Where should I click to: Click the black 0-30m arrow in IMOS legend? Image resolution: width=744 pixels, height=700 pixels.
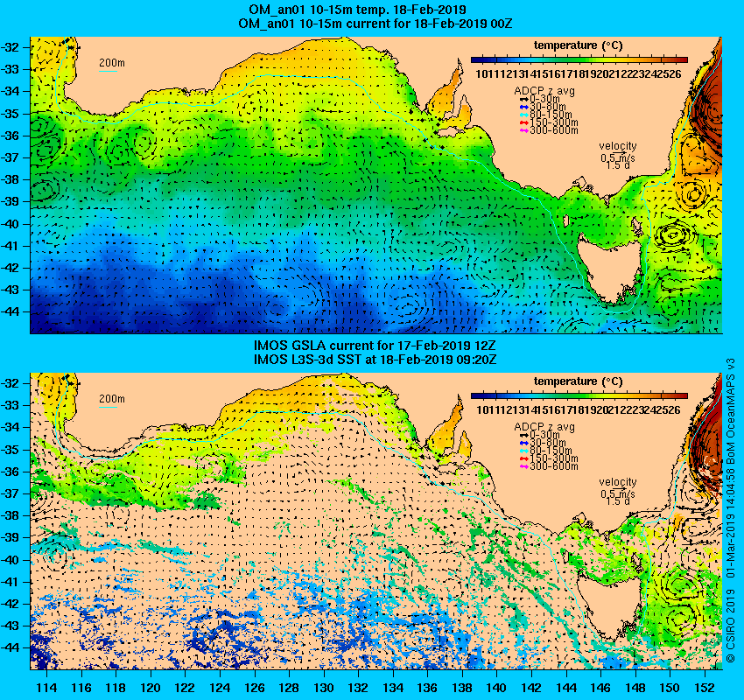click(x=523, y=435)
